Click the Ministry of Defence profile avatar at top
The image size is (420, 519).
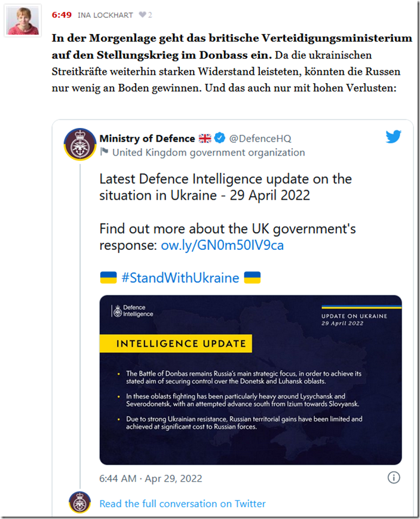point(79,144)
